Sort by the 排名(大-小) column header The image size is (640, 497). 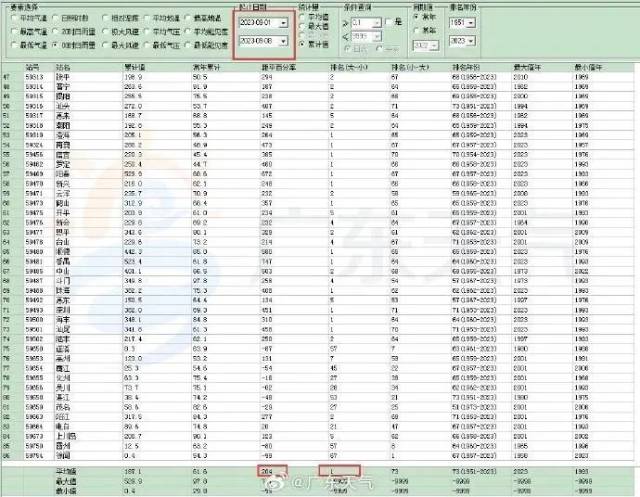click(349, 67)
